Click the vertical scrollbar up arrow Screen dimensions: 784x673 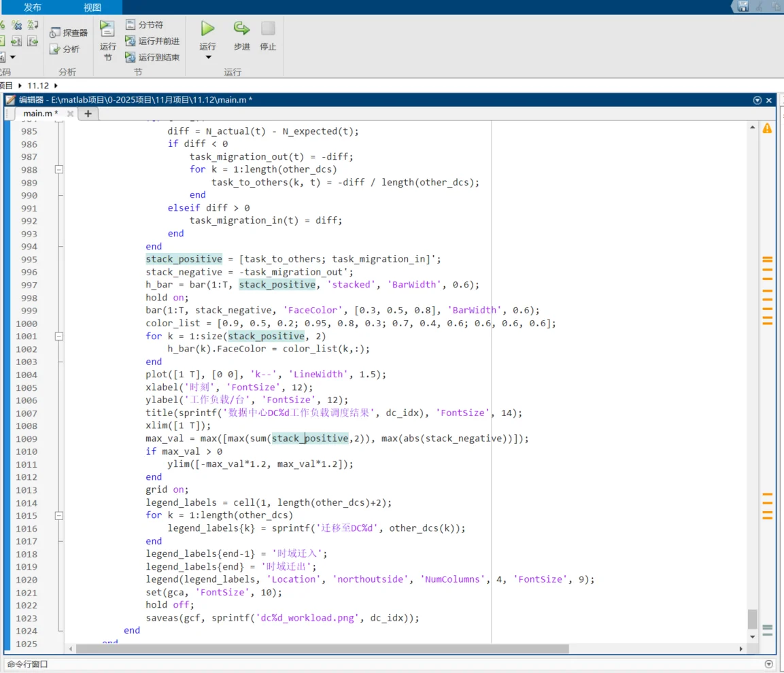(x=752, y=128)
